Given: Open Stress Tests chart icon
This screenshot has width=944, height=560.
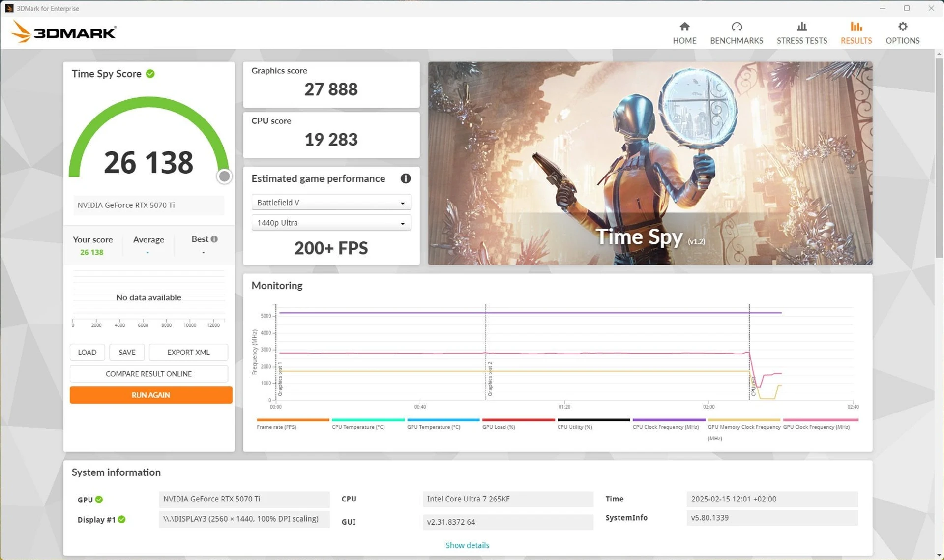Looking at the screenshot, I should [802, 27].
